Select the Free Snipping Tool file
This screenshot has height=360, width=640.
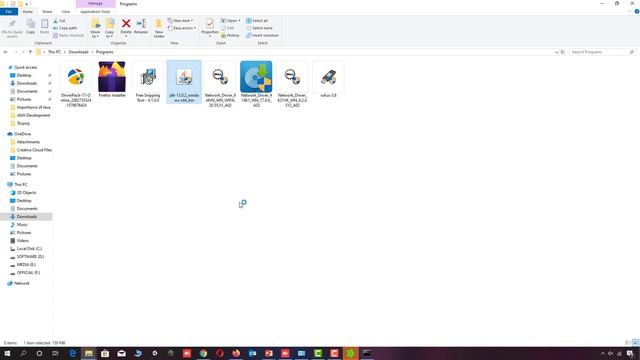148,82
